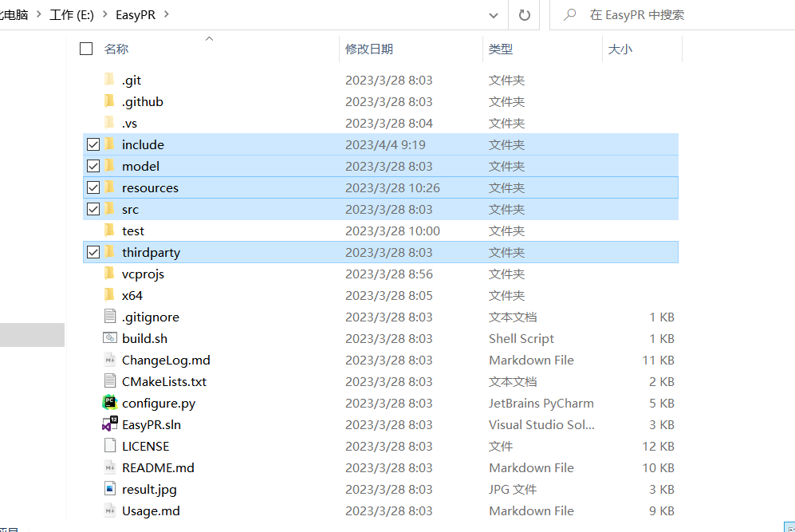
Task: Sort files by 修改日期 column
Action: point(369,49)
